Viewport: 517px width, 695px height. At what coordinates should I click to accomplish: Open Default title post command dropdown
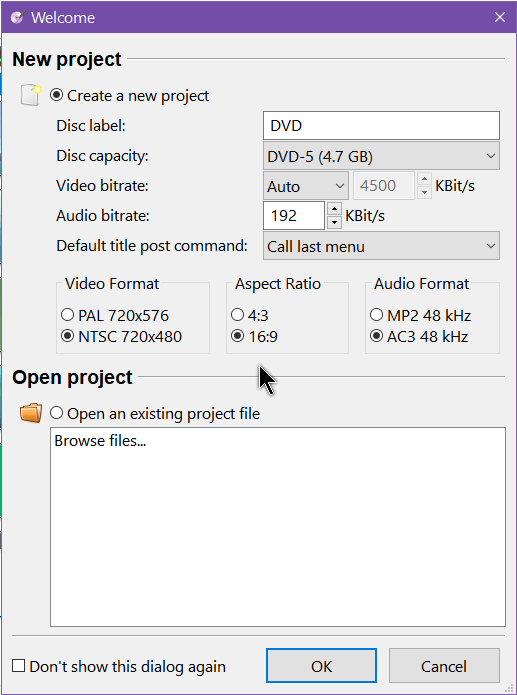(381, 246)
